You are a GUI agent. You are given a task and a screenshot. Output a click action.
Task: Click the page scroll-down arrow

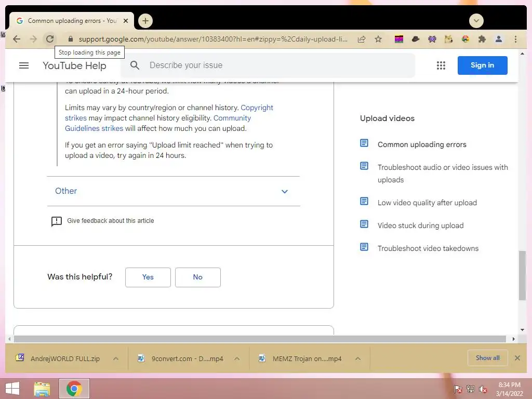522,330
